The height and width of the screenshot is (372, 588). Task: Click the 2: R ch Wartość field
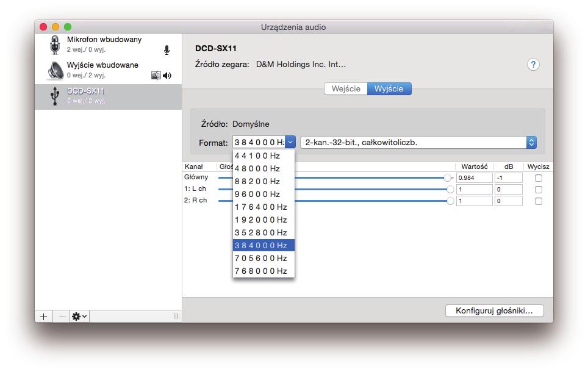click(x=475, y=201)
